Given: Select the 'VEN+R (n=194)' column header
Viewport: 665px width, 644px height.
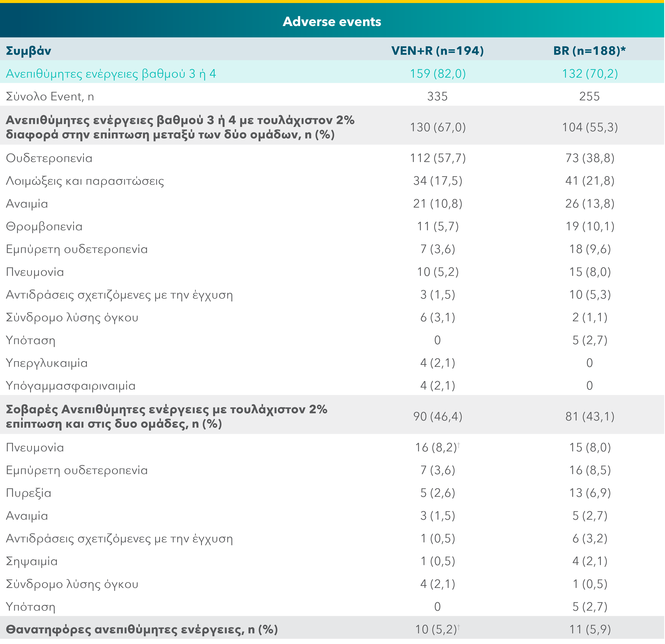Looking at the screenshot, I should pos(437,51).
